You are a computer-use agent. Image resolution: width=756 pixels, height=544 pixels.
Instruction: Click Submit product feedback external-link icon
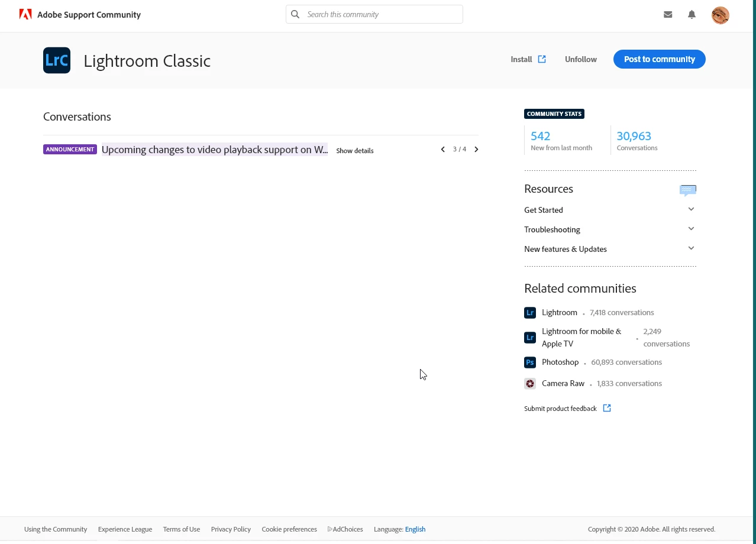tap(607, 408)
